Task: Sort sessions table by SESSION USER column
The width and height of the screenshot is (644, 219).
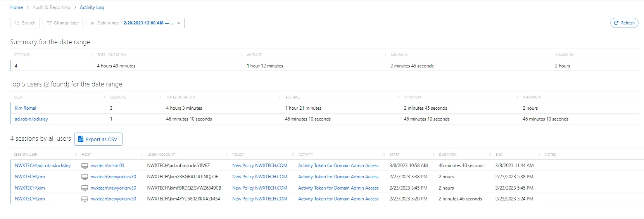Action: 26,155
